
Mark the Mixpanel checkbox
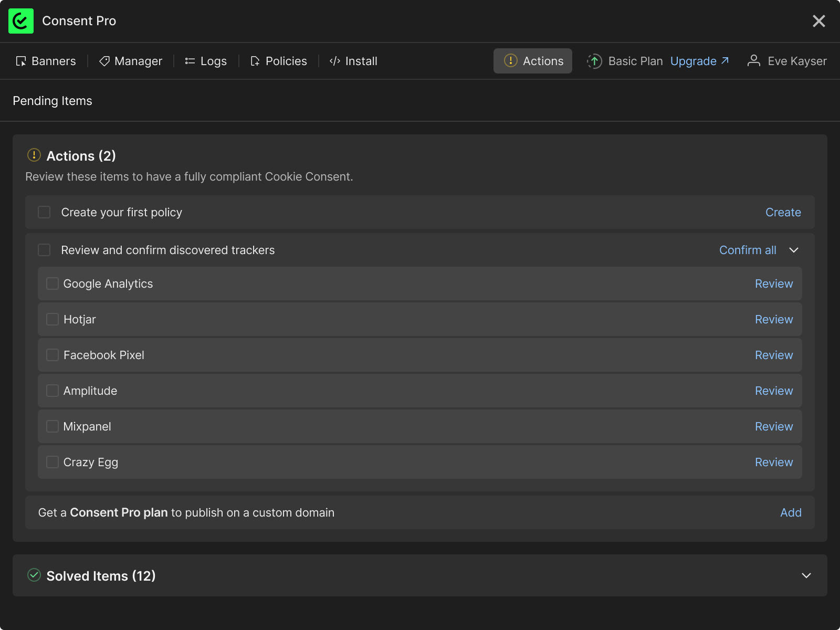(x=52, y=426)
